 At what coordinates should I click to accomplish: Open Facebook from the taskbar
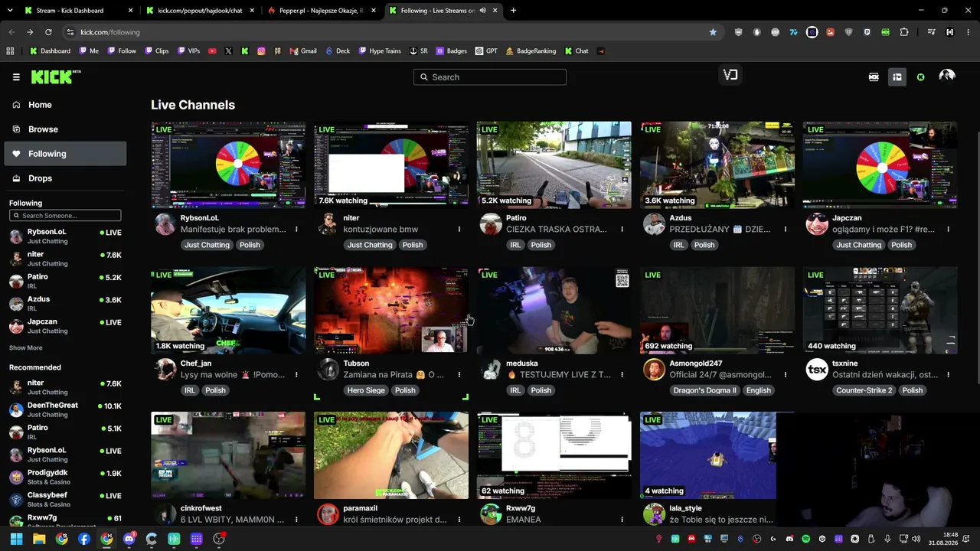pyautogui.click(x=84, y=539)
